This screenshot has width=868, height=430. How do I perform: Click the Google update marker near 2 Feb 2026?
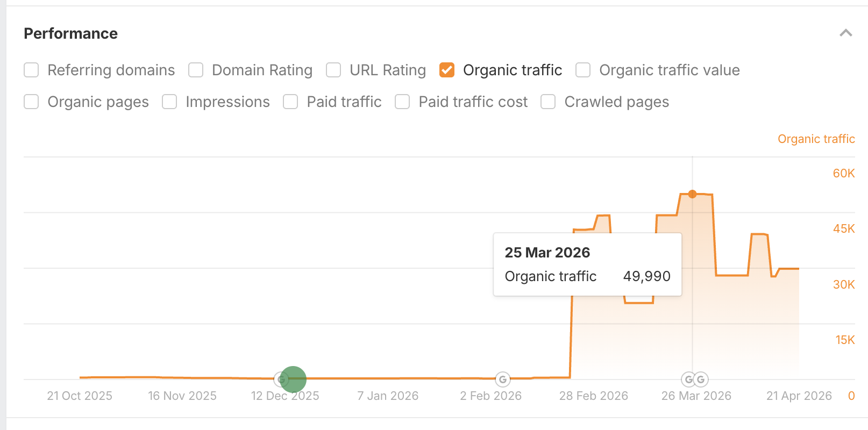pos(502,379)
